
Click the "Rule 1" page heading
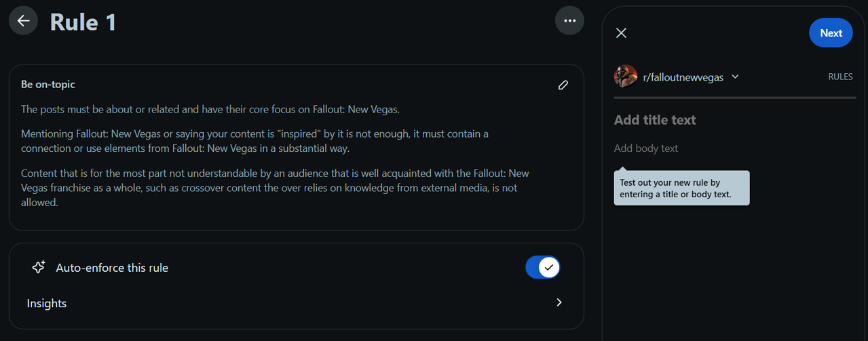pyautogui.click(x=83, y=22)
